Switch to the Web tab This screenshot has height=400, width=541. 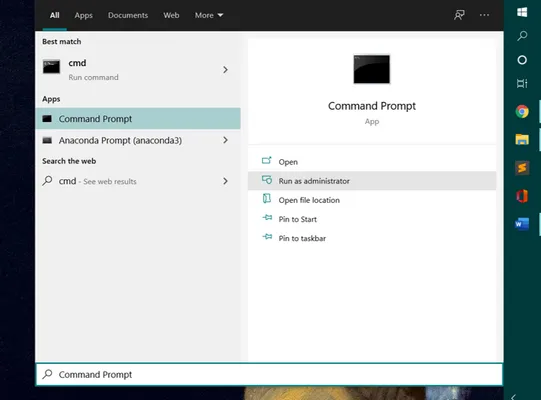coord(171,15)
